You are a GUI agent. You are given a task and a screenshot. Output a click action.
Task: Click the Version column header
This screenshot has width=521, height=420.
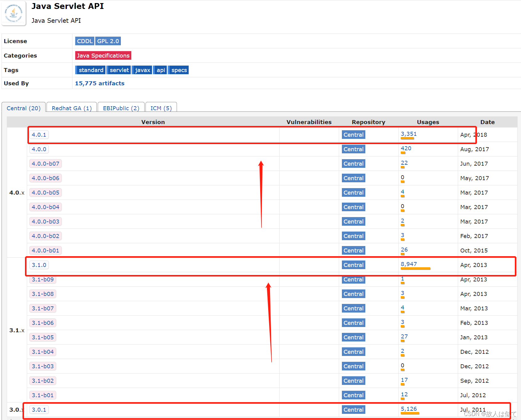153,122
